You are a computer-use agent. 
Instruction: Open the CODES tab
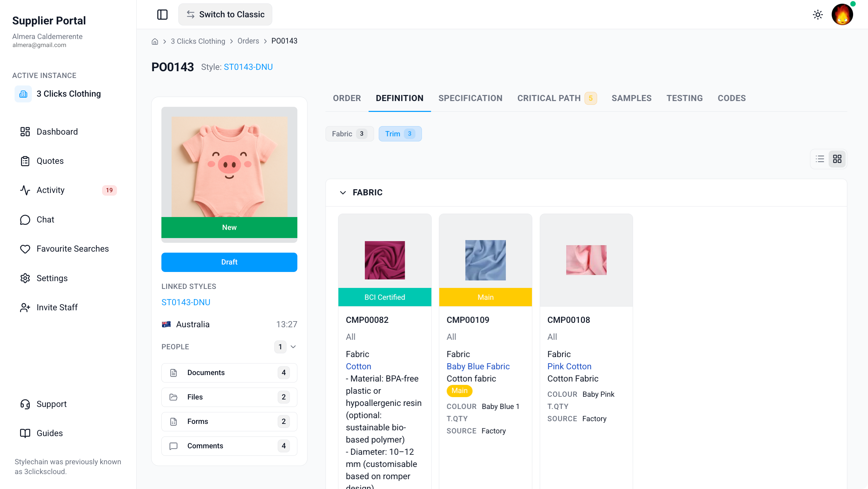[732, 98]
